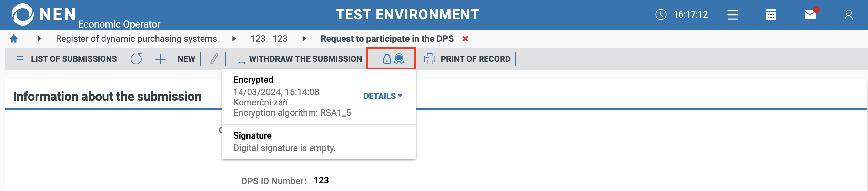Click NEW to create a submission

186,59
